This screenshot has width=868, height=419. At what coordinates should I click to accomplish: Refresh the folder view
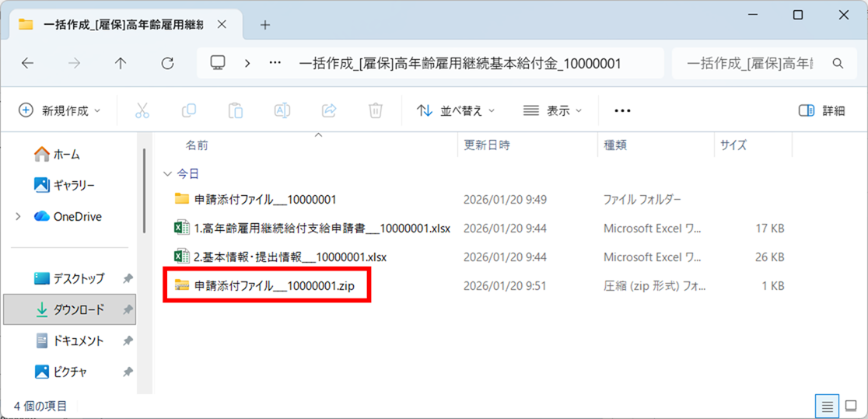coord(167,63)
